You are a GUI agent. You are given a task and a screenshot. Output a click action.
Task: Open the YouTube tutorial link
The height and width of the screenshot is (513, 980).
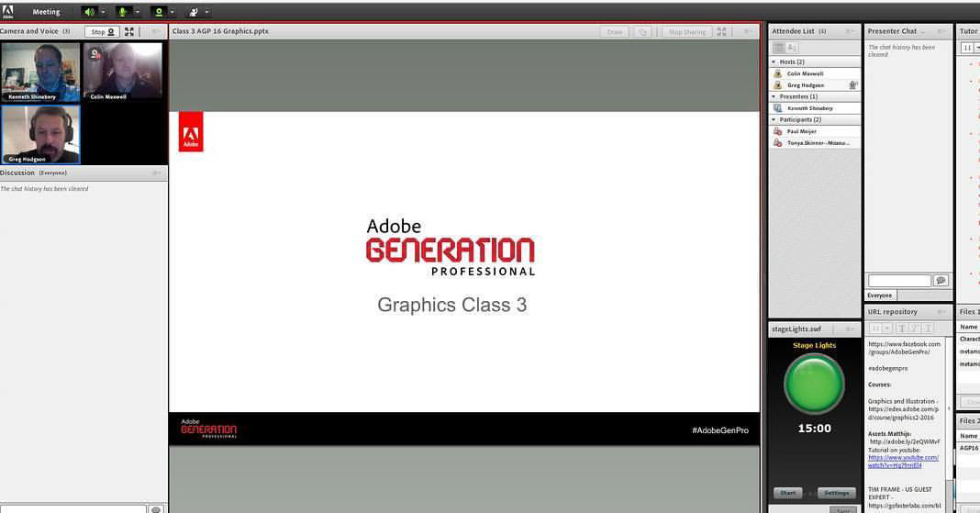coord(903,461)
